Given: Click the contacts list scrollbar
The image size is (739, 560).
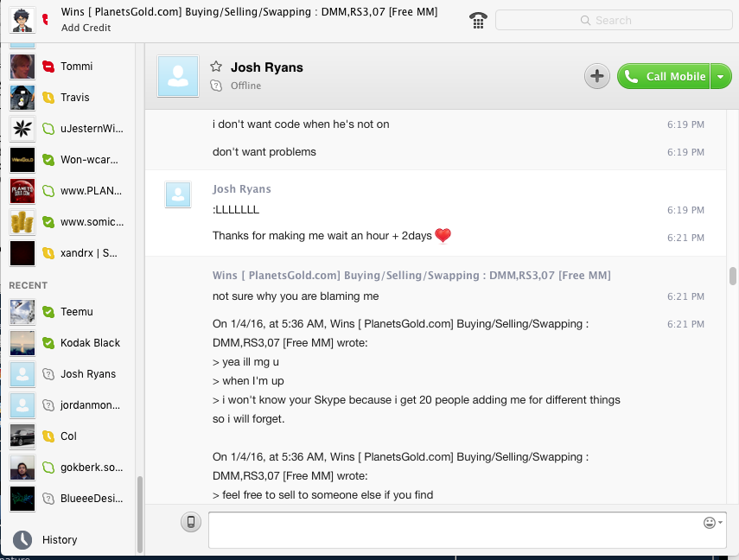Looking at the screenshot, I should [x=139, y=515].
